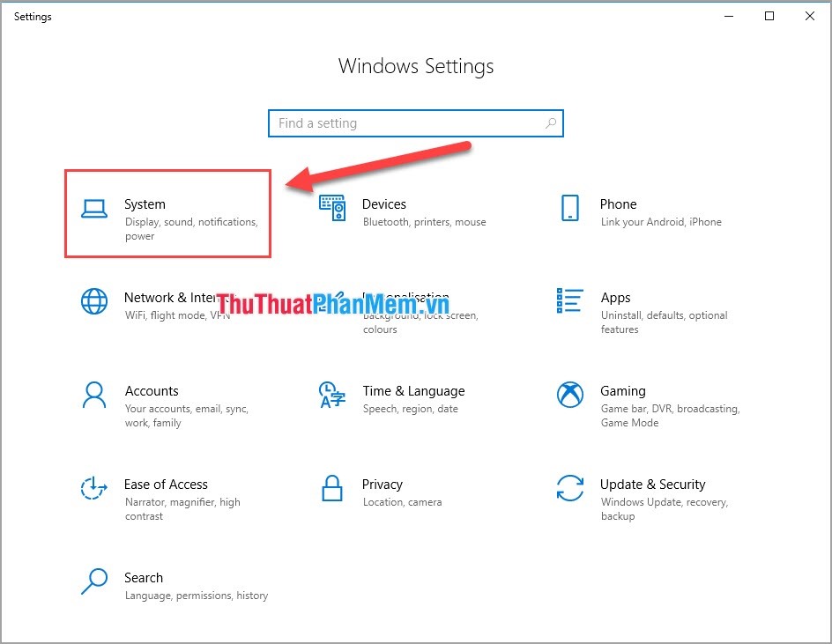Viewport: 832px width, 644px height.
Task: Click the ThuThuatPhanMem.vn watermark
Action: pyautogui.click(x=335, y=304)
